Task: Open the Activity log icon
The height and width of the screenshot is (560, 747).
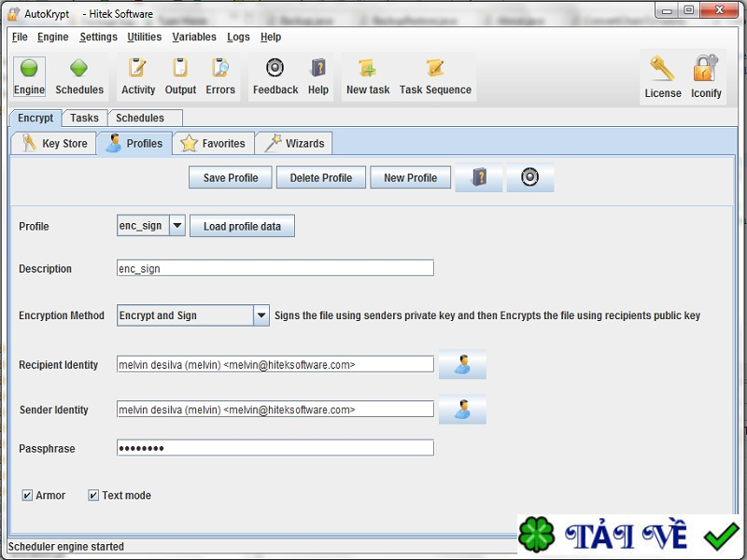Action: click(138, 77)
